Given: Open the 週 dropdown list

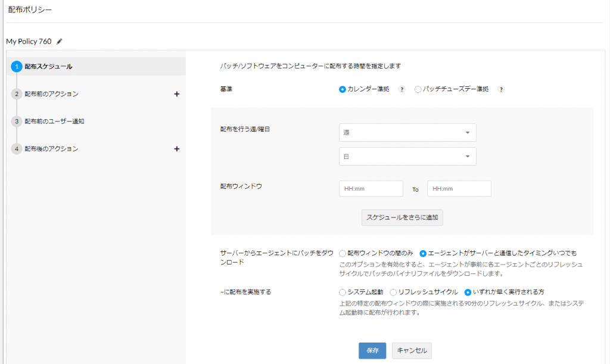Looking at the screenshot, I should tap(407, 133).
